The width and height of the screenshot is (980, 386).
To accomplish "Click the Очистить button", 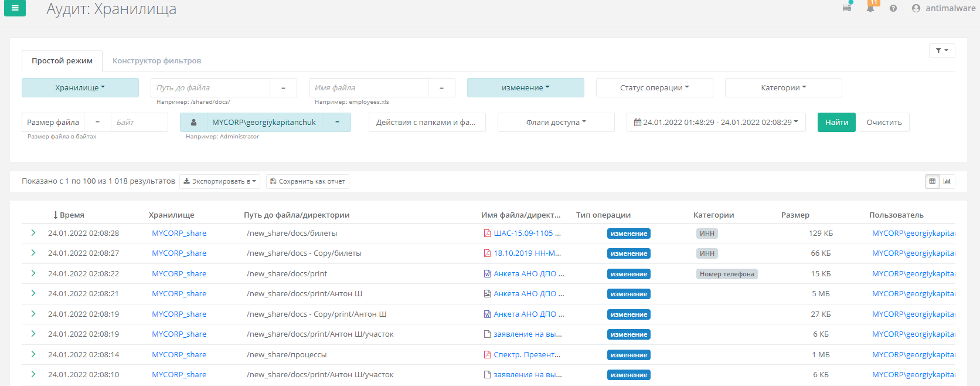I will click(884, 123).
